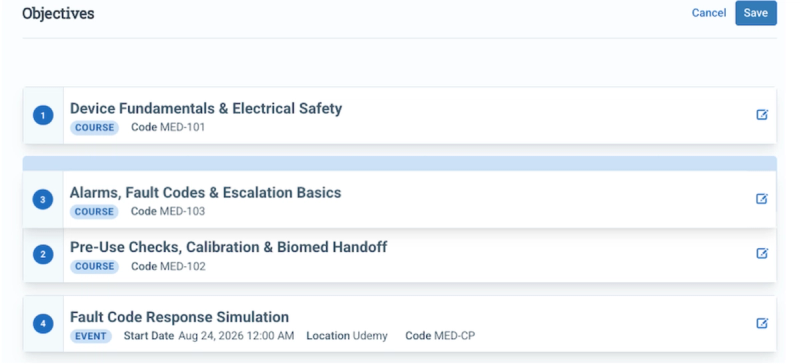The height and width of the screenshot is (364, 800).
Task: Click the number 4 step circle
Action: click(43, 324)
